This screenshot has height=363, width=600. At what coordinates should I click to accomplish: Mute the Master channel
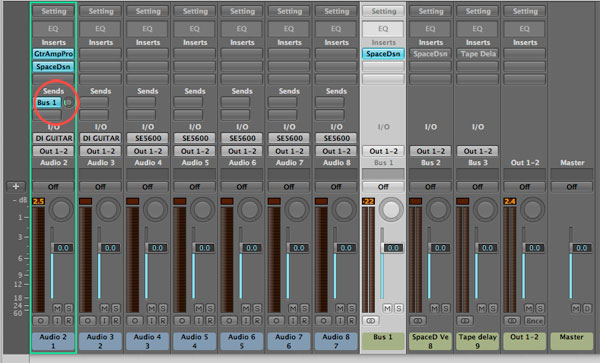coord(576,308)
